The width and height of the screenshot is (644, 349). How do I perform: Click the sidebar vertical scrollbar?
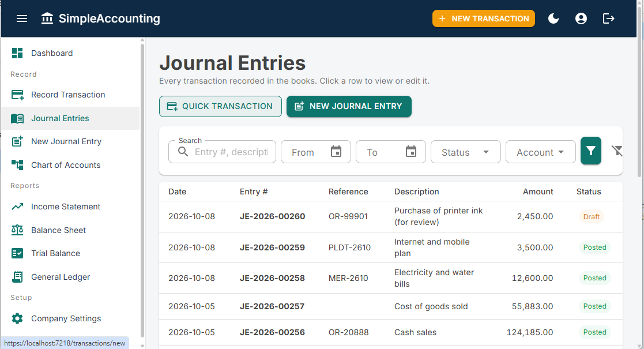[x=142, y=189]
